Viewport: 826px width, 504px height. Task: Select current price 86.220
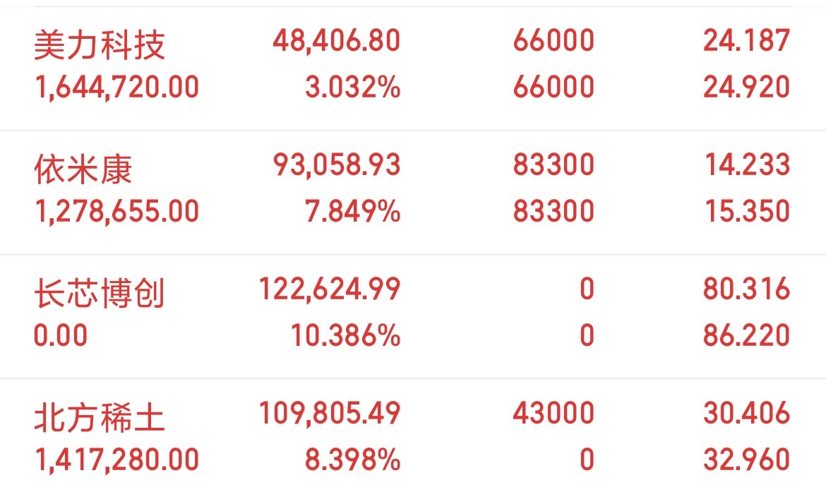point(747,335)
